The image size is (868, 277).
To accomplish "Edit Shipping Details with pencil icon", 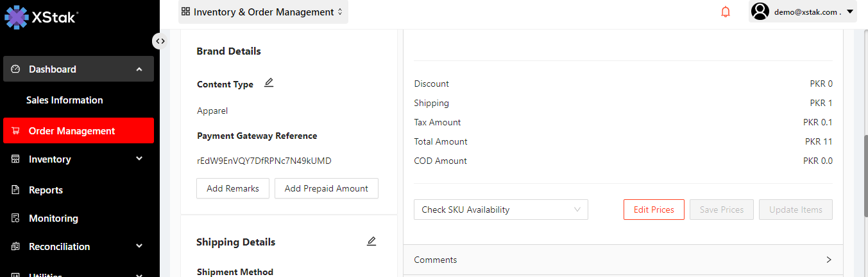I will 371,242.
